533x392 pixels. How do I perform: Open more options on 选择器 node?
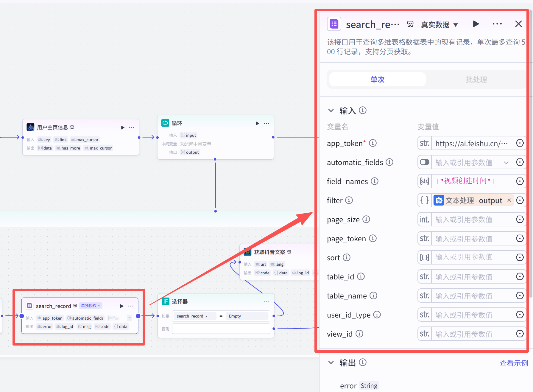pos(267,302)
